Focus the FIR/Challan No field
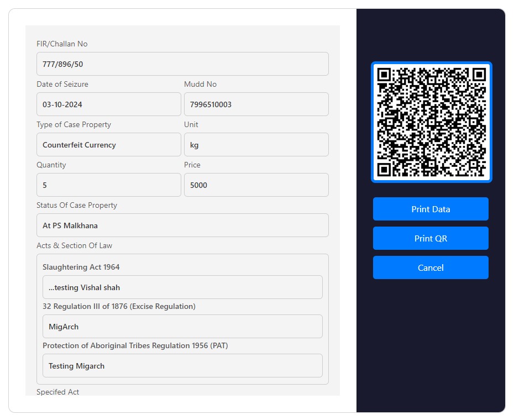Screen dimensions: 514x420 (x=182, y=64)
